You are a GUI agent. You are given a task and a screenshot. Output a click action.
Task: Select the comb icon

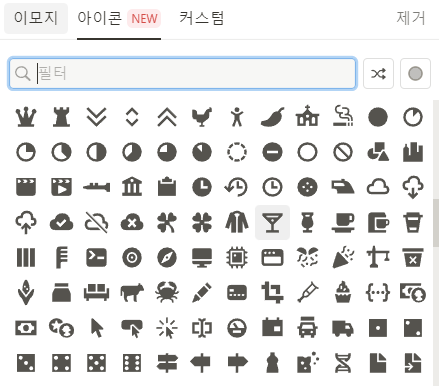[62, 258]
